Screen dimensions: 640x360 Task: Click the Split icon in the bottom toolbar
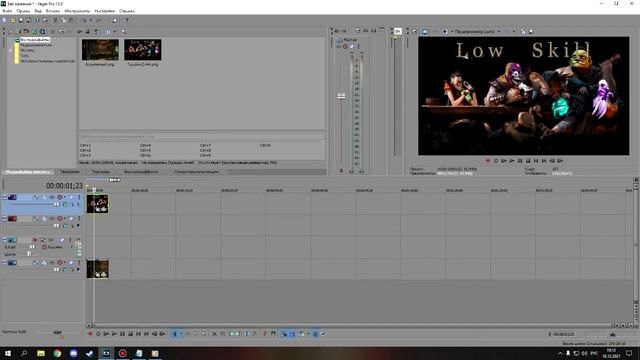(247, 334)
